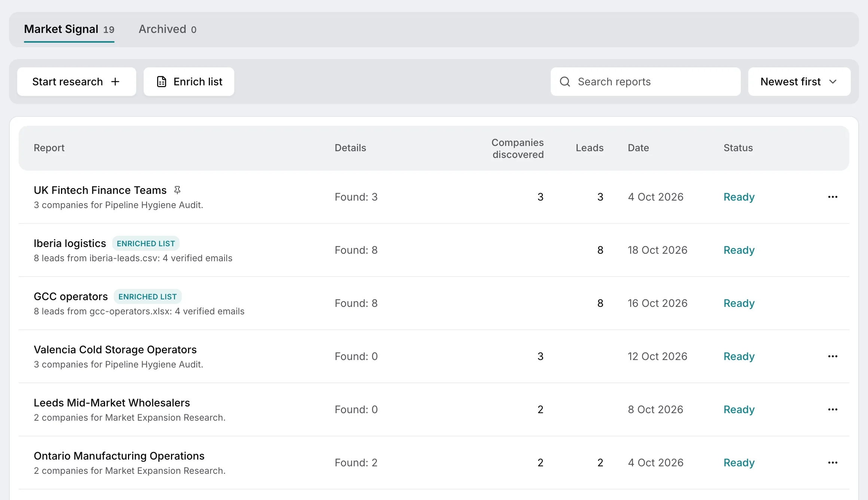The image size is (868, 500).
Task: Click the Details column header
Action: tap(350, 148)
